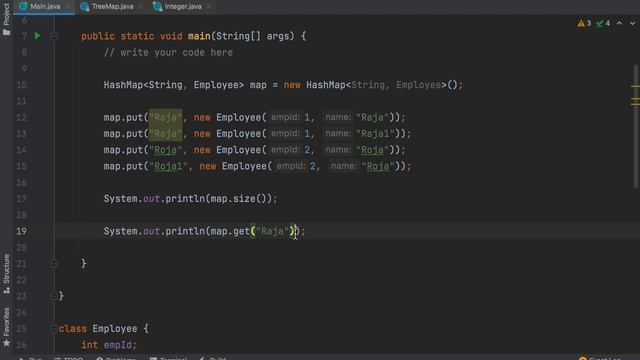Switch to the Main.java editor tab
The image size is (640, 360).
tap(44, 7)
